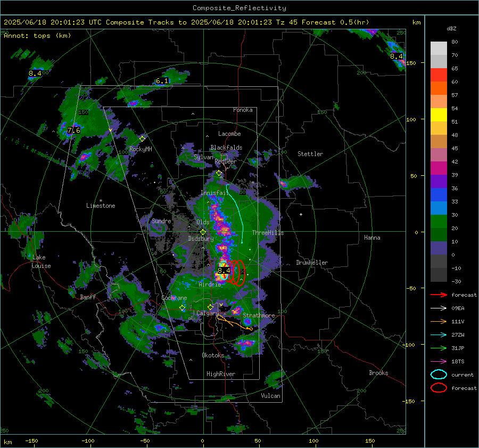The height and width of the screenshot is (448, 479).
Task: Click the 'Annot: tops (km)' annotation label
Action: (37, 36)
